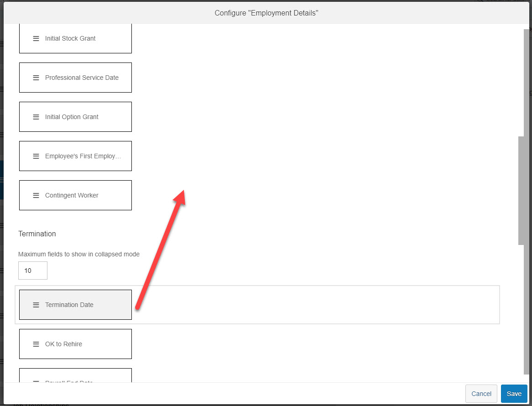The image size is (532, 406).
Task: Select the Termination Date field label
Action: click(x=69, y=305)
